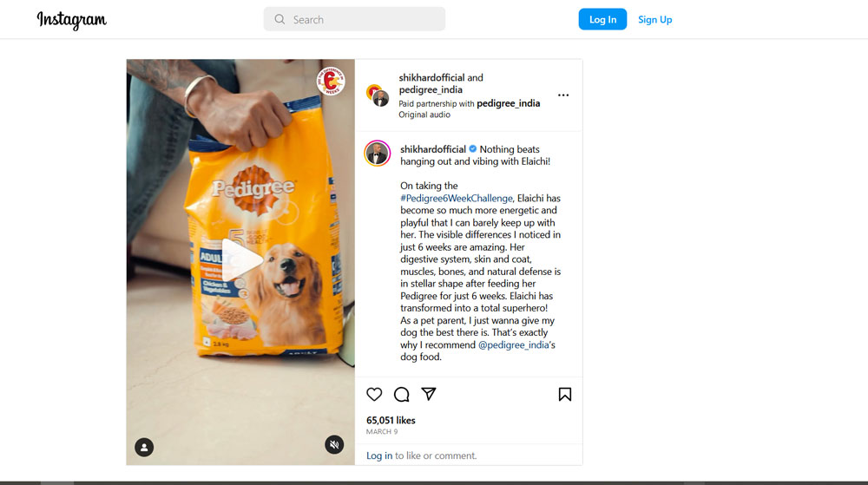
Task: Click the Log in link below likes
Action: (x=379, y=456)
